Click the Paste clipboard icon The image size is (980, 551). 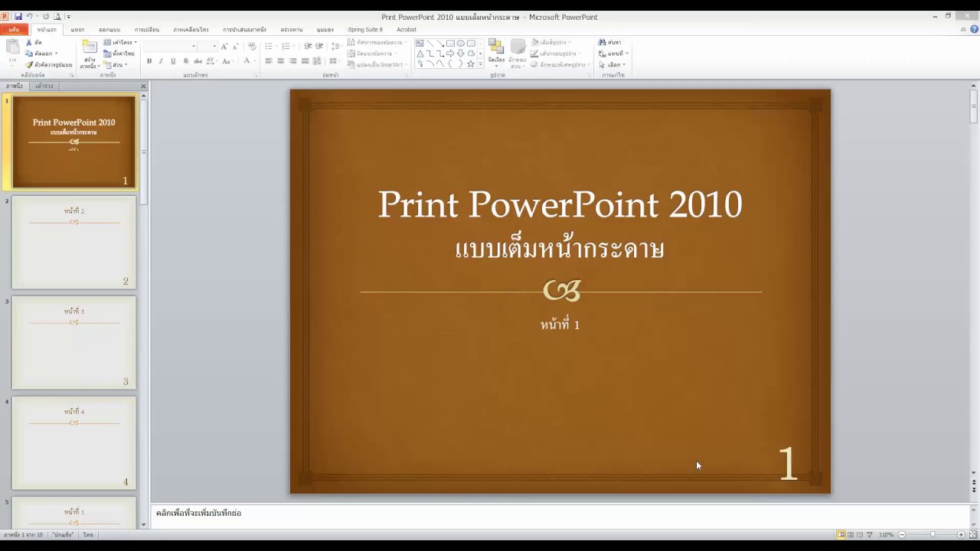[x=12, y=48]
